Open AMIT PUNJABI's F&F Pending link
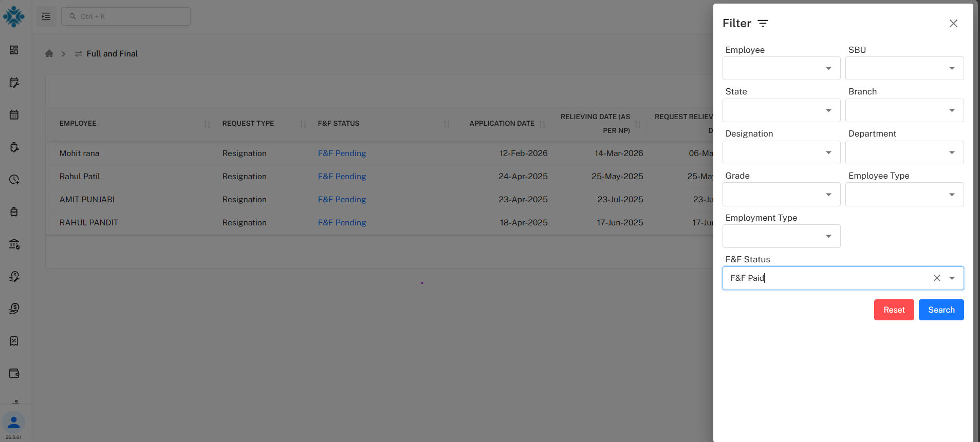This screenshot has width=980, height=442. click(x=342, y=200)
